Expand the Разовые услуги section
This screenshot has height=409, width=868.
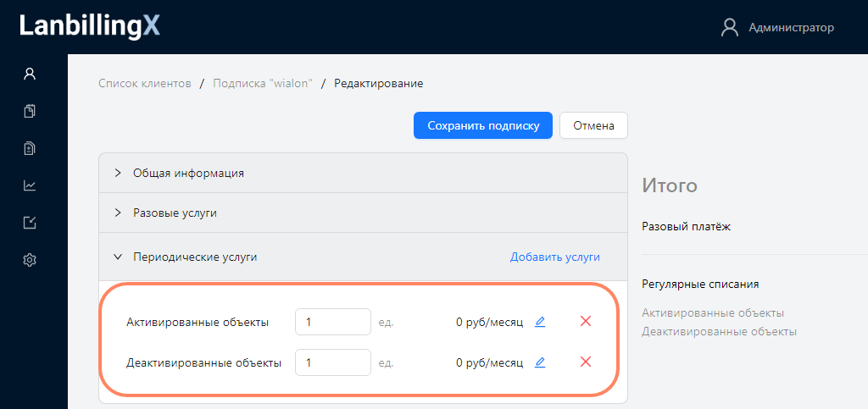pyautogui.click(x=175, y=213)
